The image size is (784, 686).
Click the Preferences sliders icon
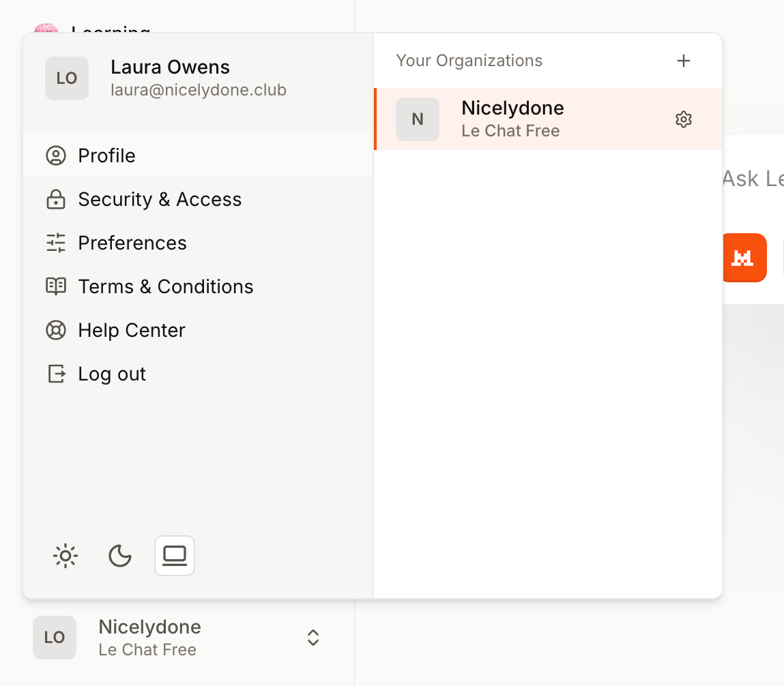(x=56, y=243)
